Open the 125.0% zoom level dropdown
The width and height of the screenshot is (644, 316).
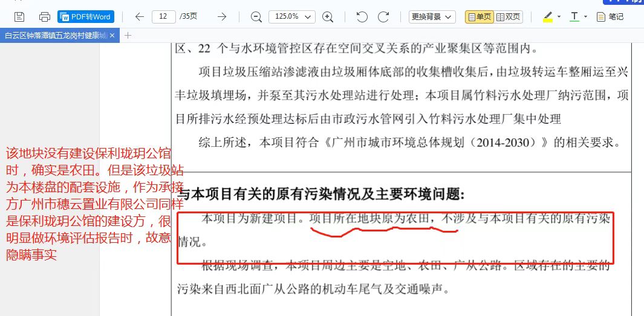[x=292, y=17]
